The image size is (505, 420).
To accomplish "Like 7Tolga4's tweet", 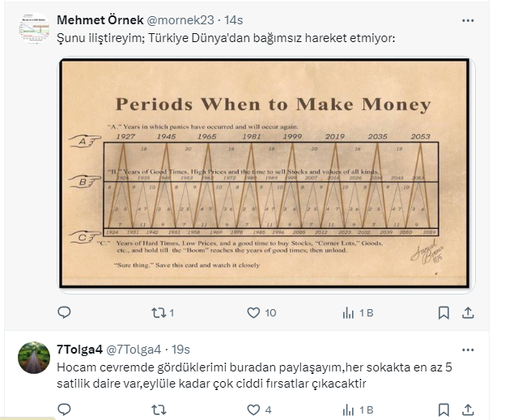I will tap(252, 409).
